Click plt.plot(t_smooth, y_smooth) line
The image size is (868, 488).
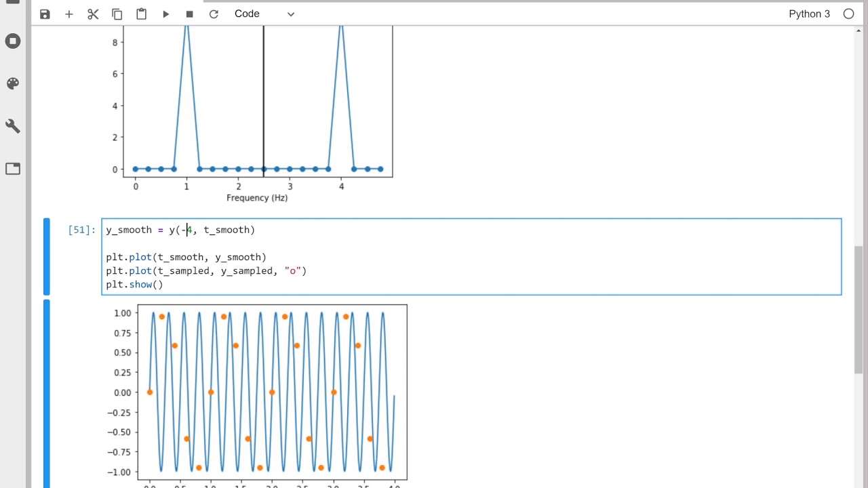pyautogui.click(x=186, y=258)
